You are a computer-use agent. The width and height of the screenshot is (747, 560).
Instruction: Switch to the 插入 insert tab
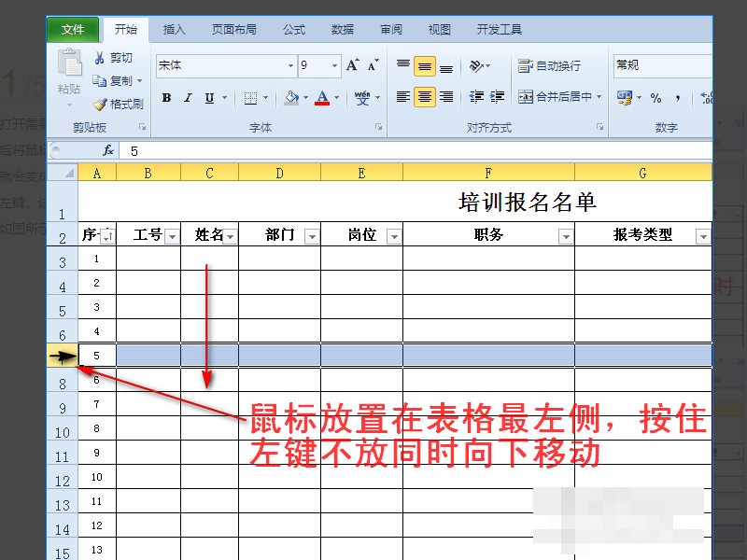click(174, 30)
